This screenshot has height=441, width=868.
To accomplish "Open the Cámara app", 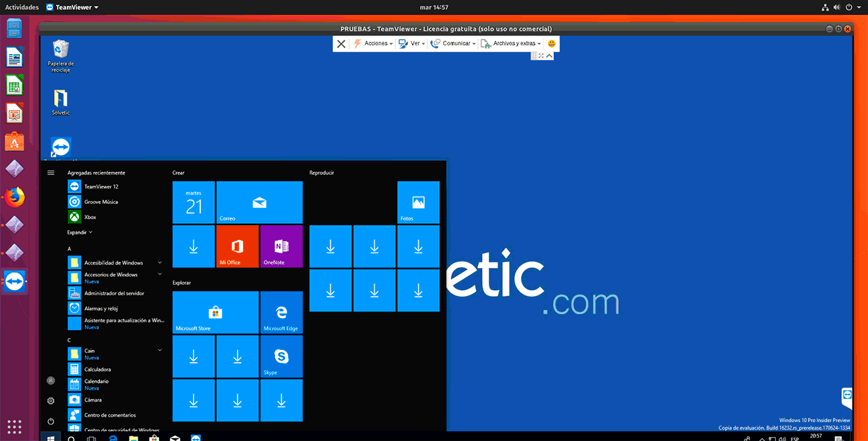I will point(116,400).
